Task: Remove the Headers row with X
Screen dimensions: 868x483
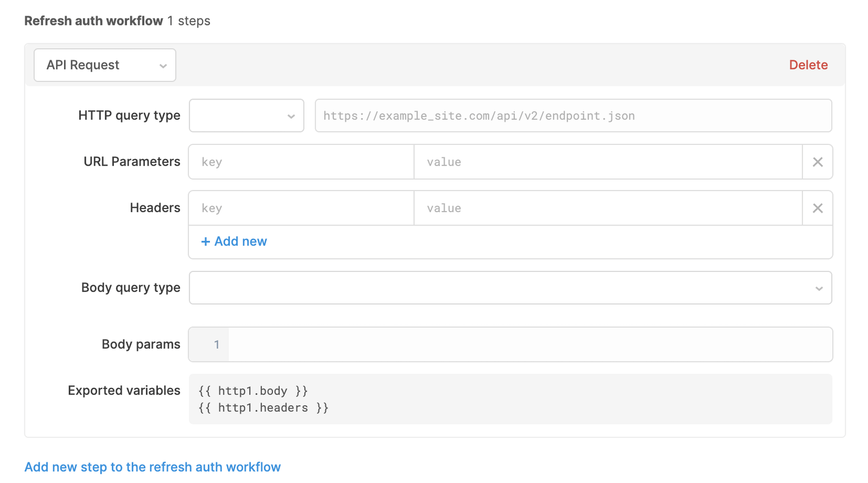Action: (818, 208)
